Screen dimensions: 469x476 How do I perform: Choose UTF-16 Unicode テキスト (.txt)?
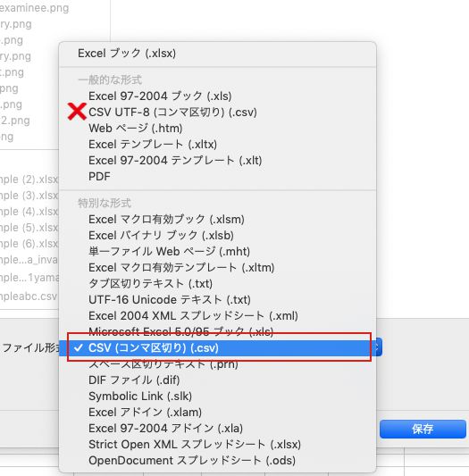click(217, 300)
